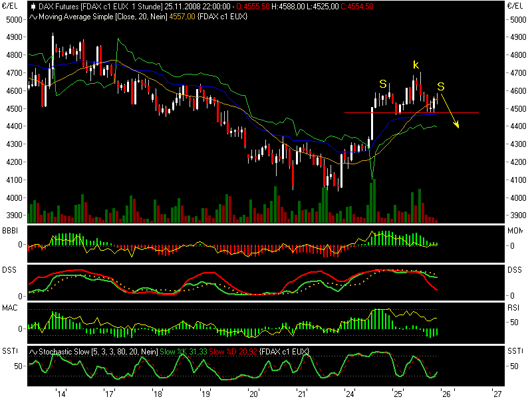Click the '18 date label on time axis
Image resolution: width=532 pixels, height=399 pixels.
(158, 394)
